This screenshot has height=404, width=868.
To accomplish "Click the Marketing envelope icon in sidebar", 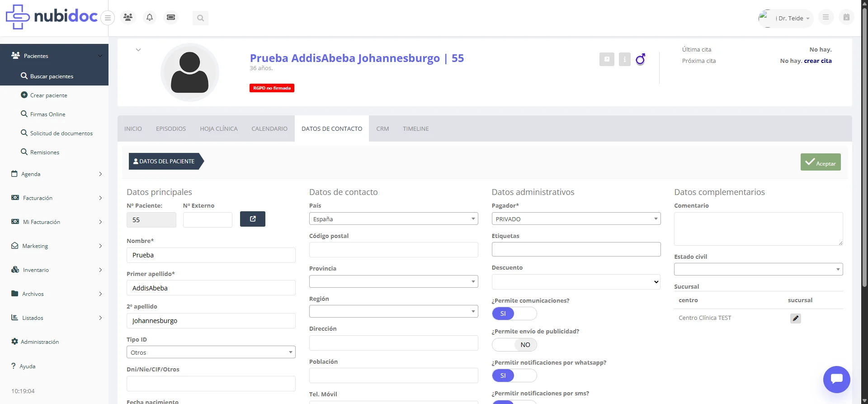I will pyautogui.click(x=14, y=246).
